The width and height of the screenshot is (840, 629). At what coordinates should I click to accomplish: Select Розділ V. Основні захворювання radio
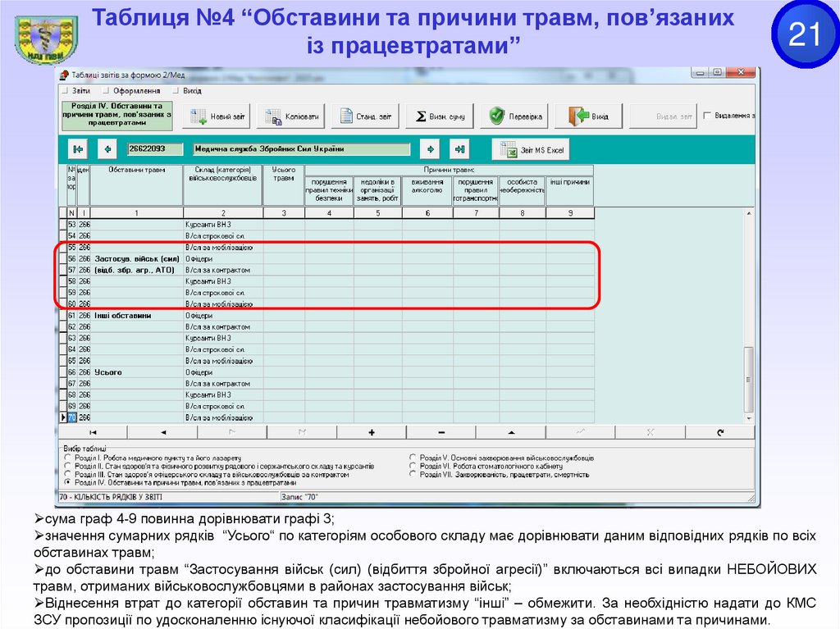click(x=413, y=458)
